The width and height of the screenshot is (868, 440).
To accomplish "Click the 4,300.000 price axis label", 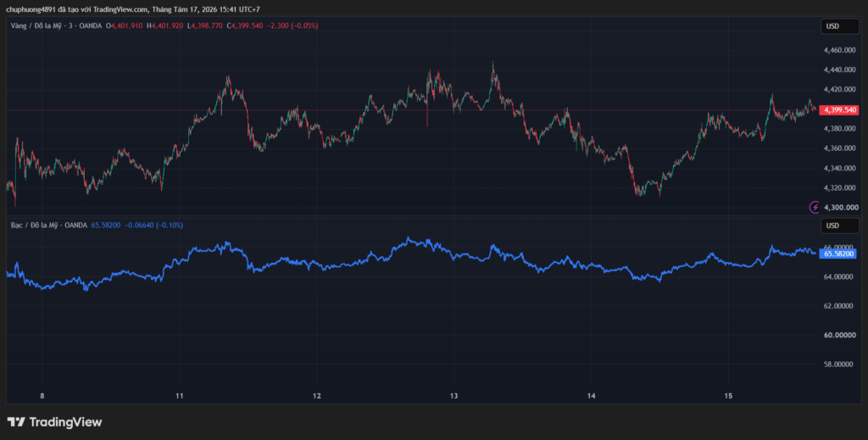I will pyautogui.click(x=840, y=208).
